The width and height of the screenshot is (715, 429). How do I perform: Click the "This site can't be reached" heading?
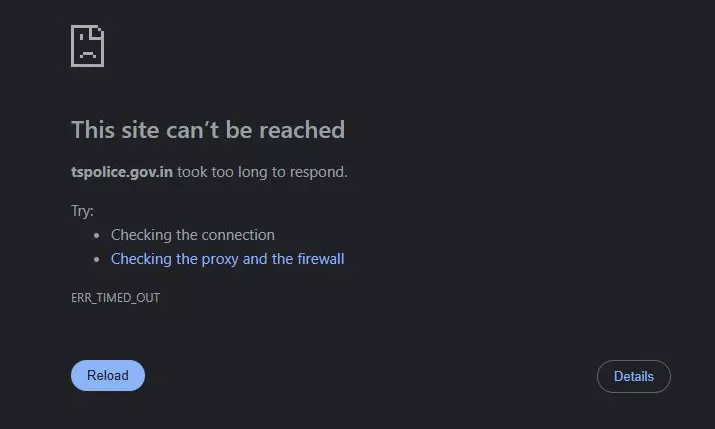point(208,130)
